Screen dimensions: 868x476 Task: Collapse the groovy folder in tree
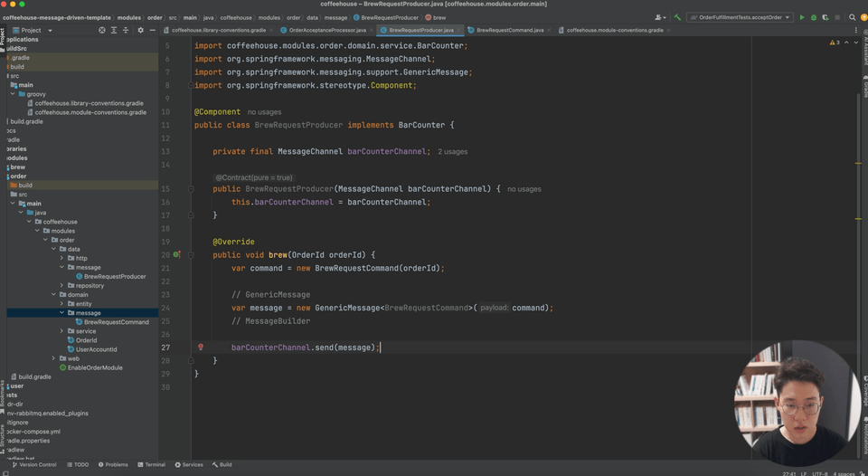[13, 94]
